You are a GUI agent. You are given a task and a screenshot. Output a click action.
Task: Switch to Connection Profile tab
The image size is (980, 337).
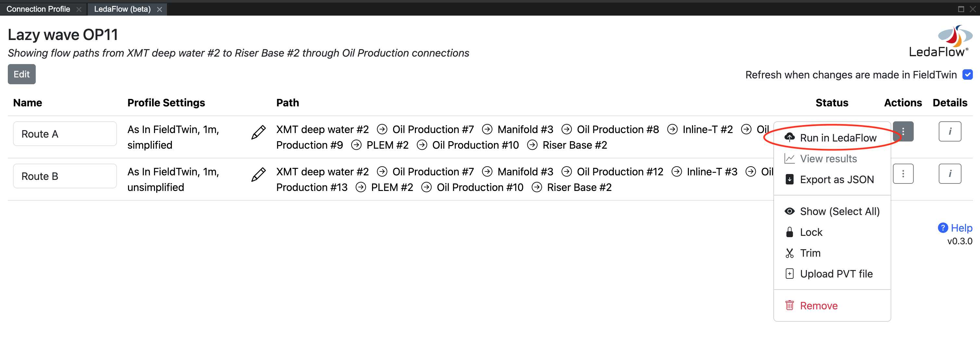38,9
